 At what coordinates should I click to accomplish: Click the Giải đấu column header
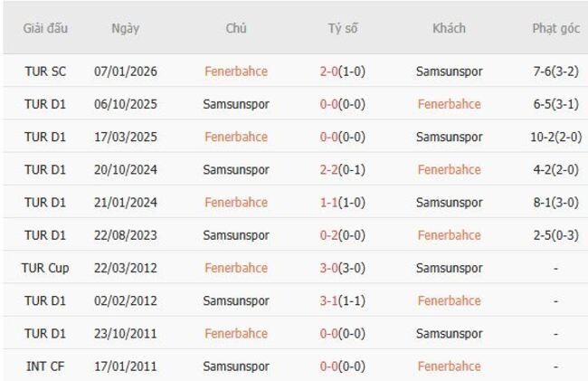pyautogui.click(x=43, y=28)
